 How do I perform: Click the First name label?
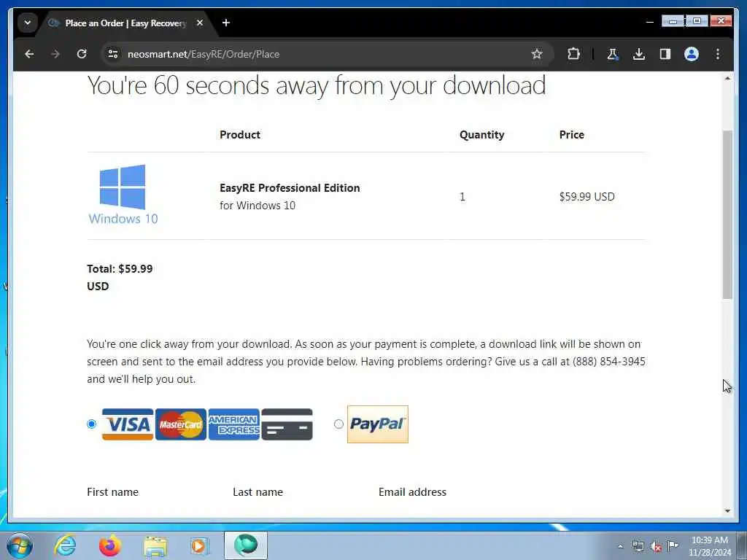pos(113,492)
